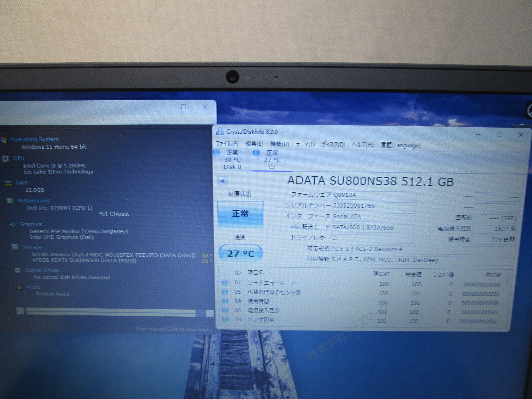Click status orb for ID 0C row
Image resolution: width=532 pixels, height=399 pixels.
coord(225,311)
